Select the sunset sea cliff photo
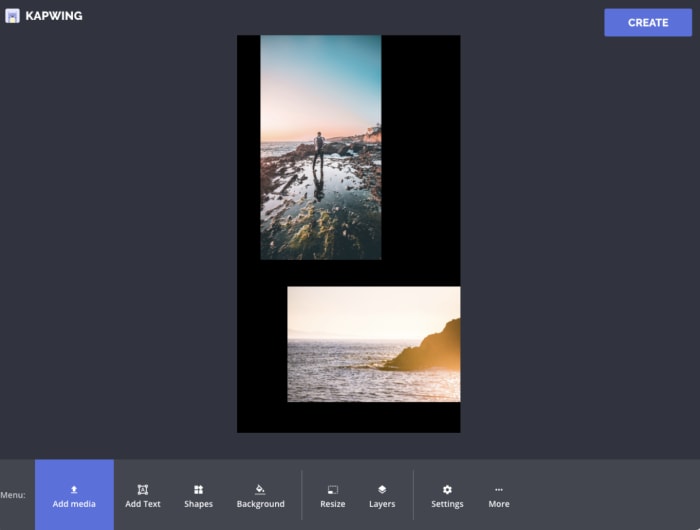Image resolution: width=700 pixels, height=530 pixels. point(374,344)
